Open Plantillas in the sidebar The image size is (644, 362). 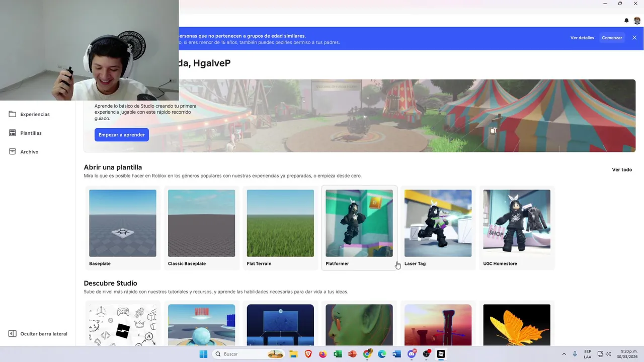[x=31, y=133]
